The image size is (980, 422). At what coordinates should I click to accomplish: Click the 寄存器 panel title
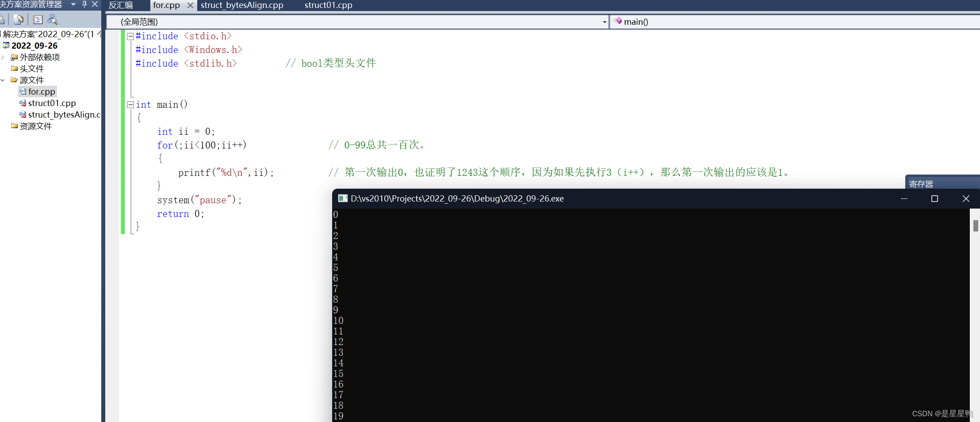click(921, 184)
